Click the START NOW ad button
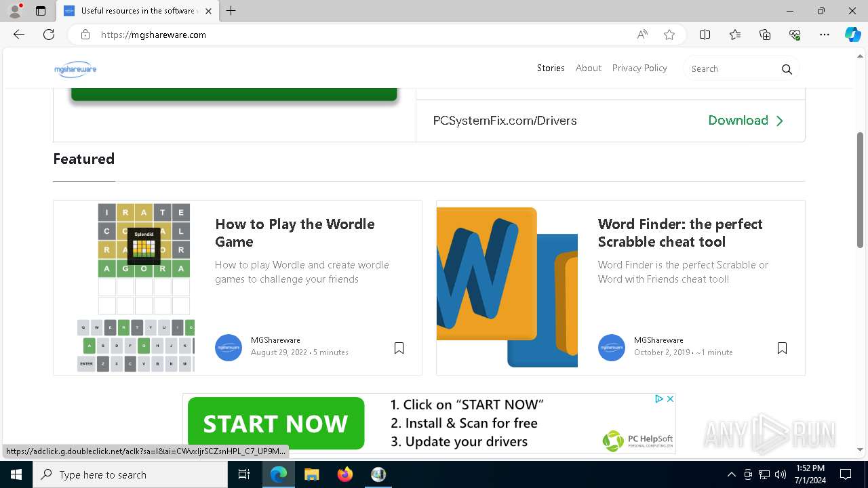This screenshot has width=868, height=488. click(x=276, y=424)
